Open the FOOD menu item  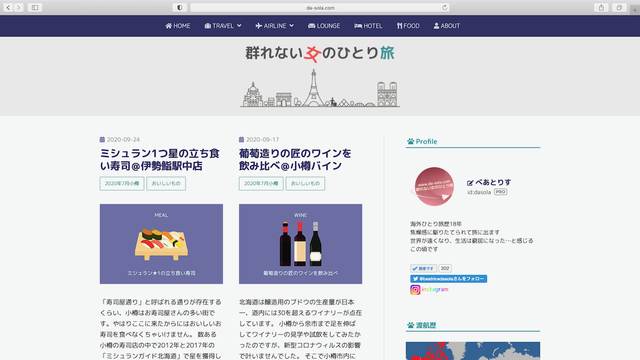point(408,26)
